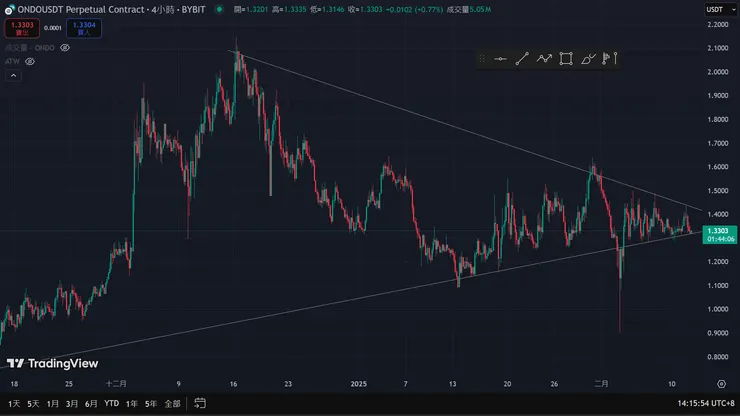
Task: Set range to 5天
Action: (33, 404)
